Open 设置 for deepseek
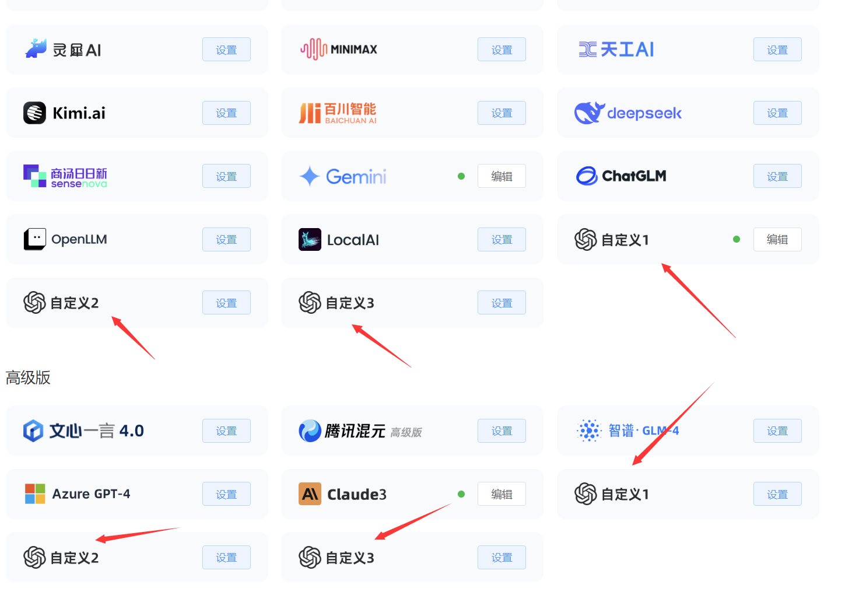The image size is (866, 616). coord(777,113)
